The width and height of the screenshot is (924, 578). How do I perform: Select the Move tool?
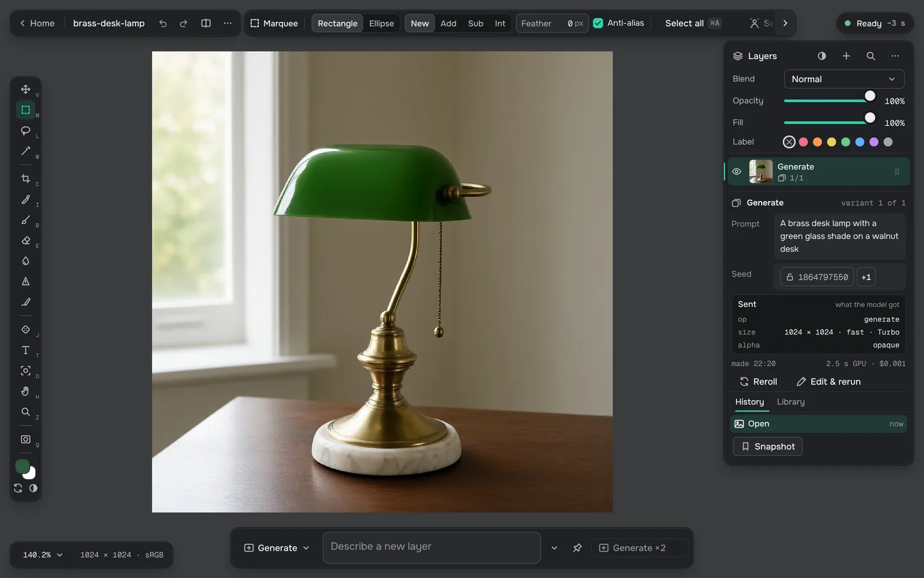click(26, 89)
